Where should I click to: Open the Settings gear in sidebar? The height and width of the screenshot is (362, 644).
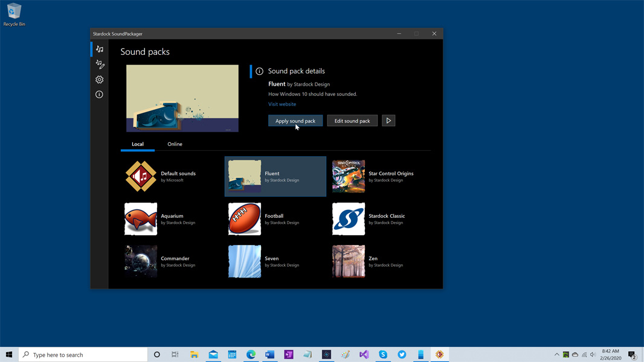tap(100, 80)
